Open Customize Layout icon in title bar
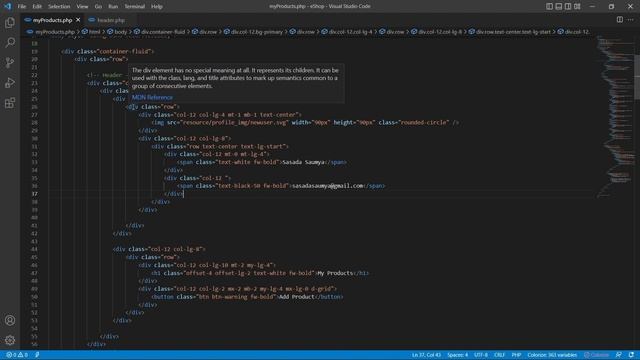 [577, 6]
